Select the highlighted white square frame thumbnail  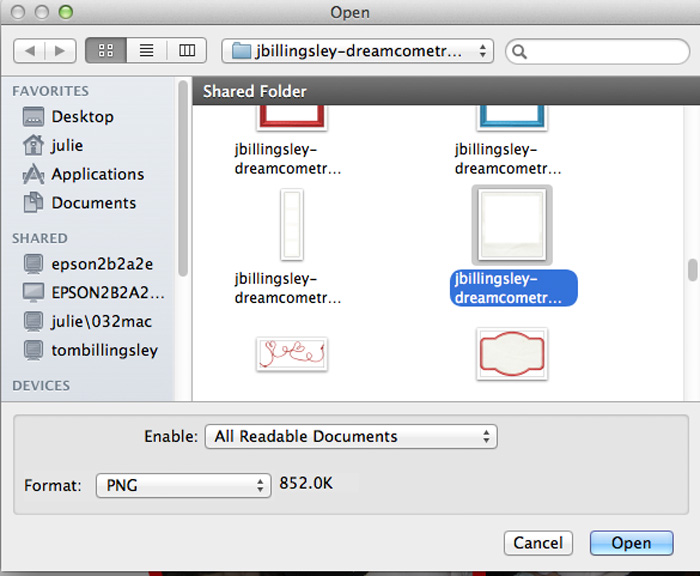[512, 225]
